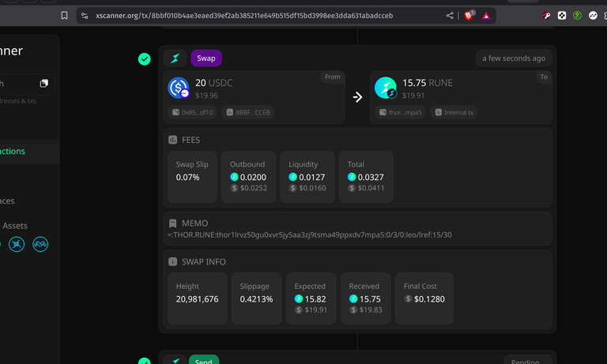Click the Expected 15.82 RUNE value
The width and height of the screenshot is (607, 364).
[315, 299]
